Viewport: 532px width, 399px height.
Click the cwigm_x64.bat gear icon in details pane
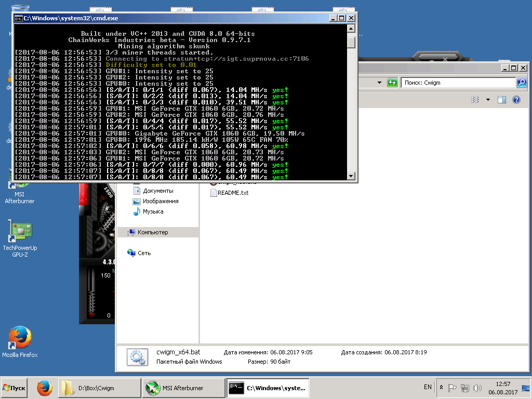tap(137, 357)
